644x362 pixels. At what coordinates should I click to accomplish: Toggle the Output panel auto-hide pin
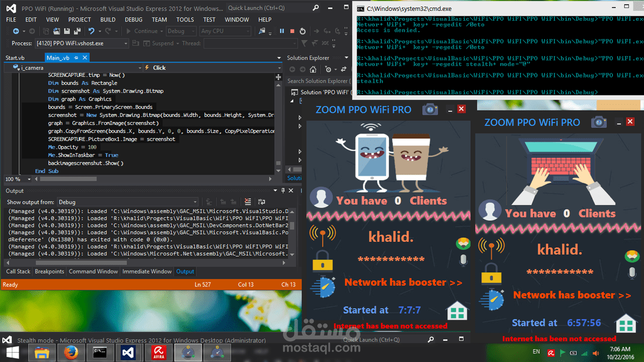pyautogui.click(x=283, y=191)
